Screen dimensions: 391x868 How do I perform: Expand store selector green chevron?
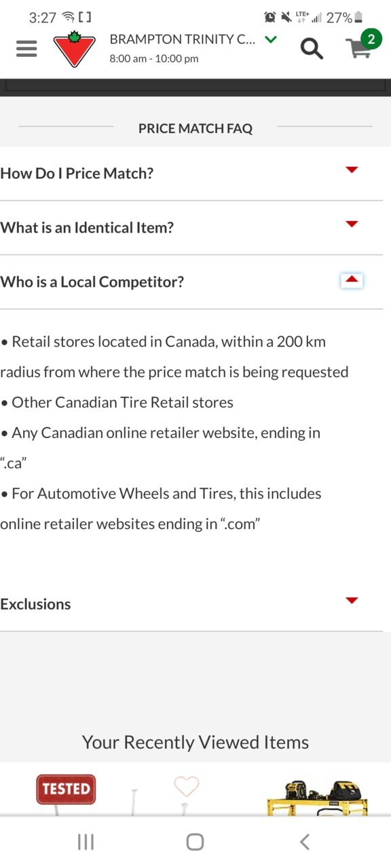coord(271,39)
